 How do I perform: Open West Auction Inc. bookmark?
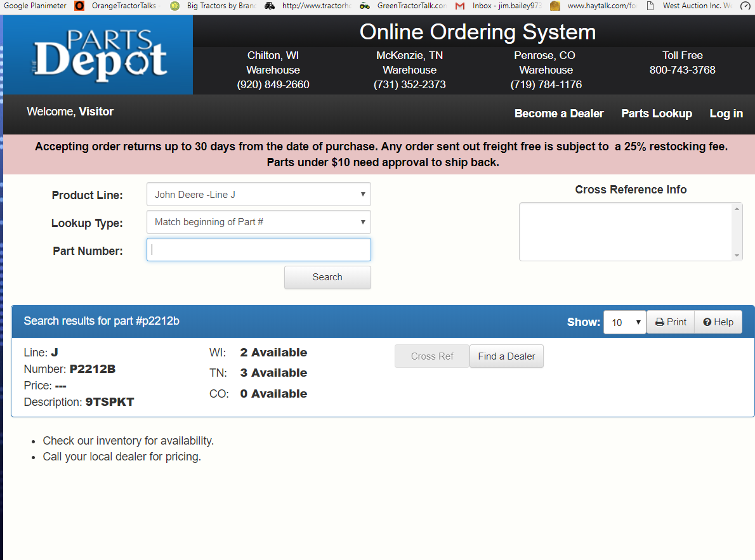(x=690, y=6)
